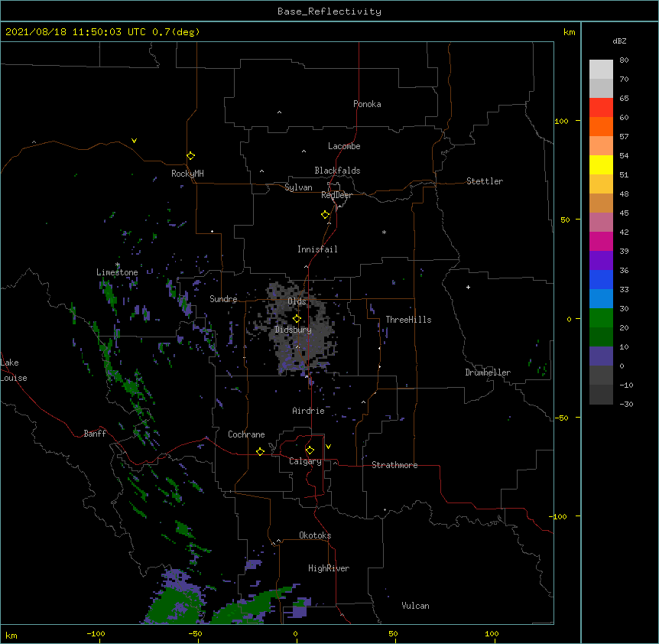
Task: Click the RedDeer city label
Action: coord(336,195)
